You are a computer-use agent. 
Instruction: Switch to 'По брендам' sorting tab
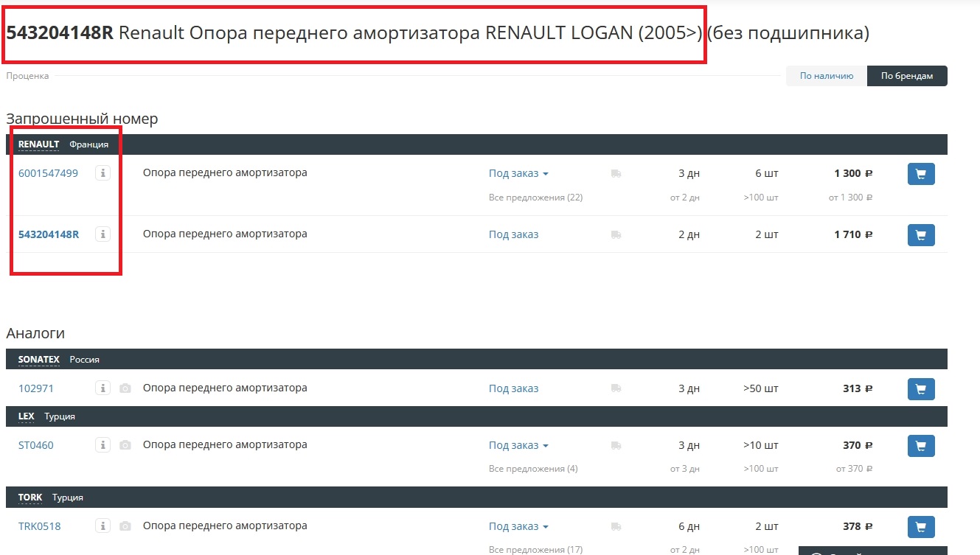[907, 76]
